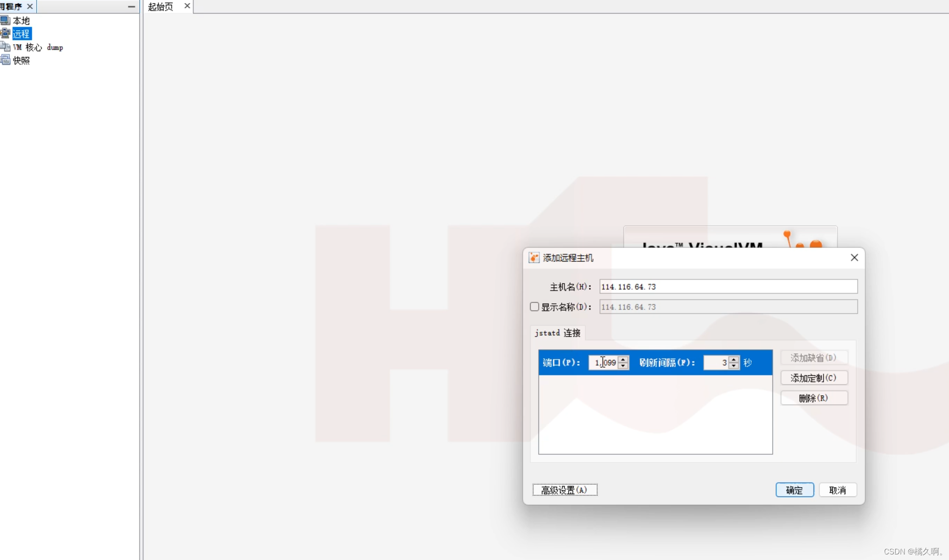Increase the 端口 port value

pos(624,359)
